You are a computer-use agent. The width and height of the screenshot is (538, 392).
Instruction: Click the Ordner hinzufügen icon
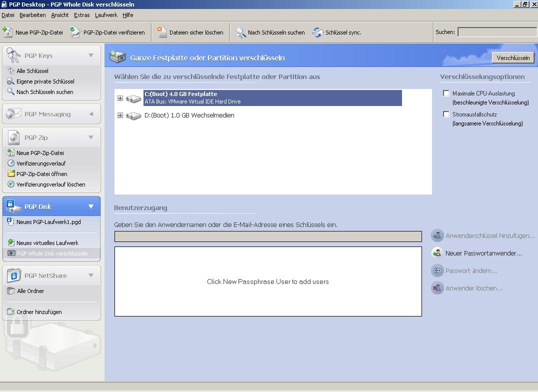point(11,311)
